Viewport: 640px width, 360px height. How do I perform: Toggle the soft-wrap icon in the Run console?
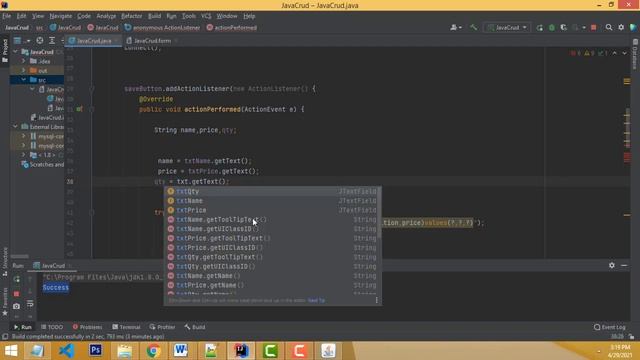pyautogui.click(x=30, y=304)
